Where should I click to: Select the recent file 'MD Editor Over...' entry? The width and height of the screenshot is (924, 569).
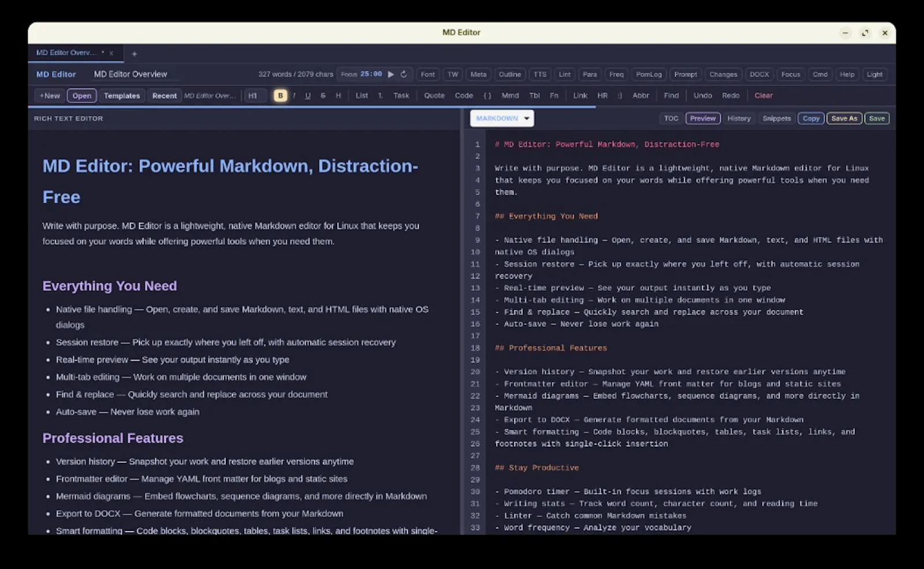pyautogui.click(x=210, y=96)
